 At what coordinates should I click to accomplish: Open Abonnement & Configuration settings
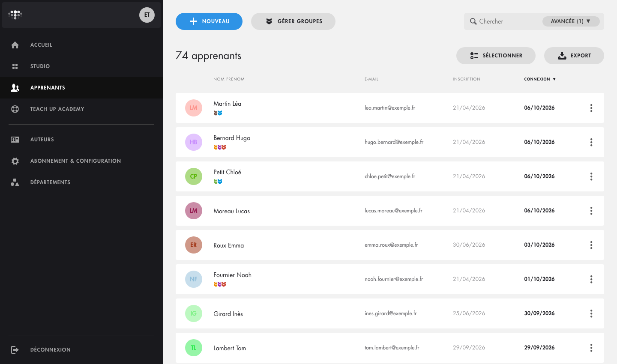[x=81, y=161]
